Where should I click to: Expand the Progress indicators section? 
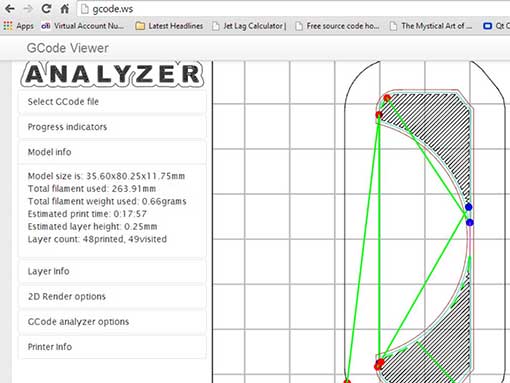(112, 127)
